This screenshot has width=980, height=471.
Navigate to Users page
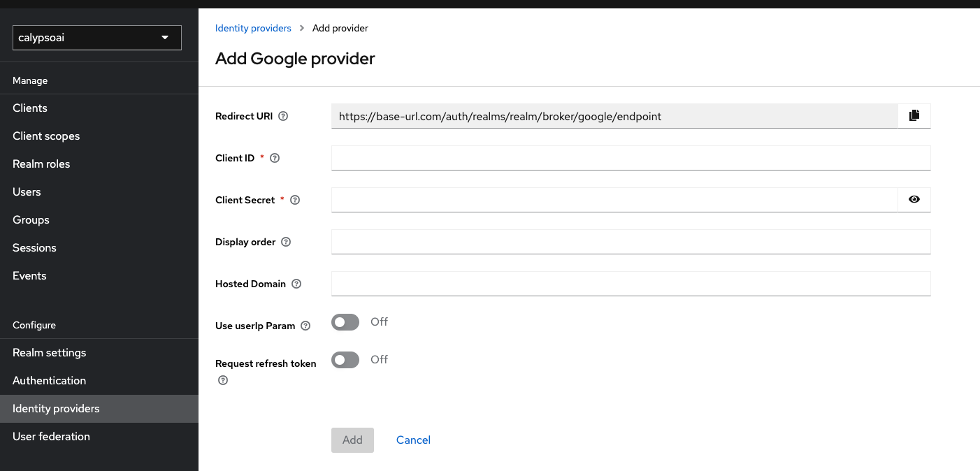[99, 192]
